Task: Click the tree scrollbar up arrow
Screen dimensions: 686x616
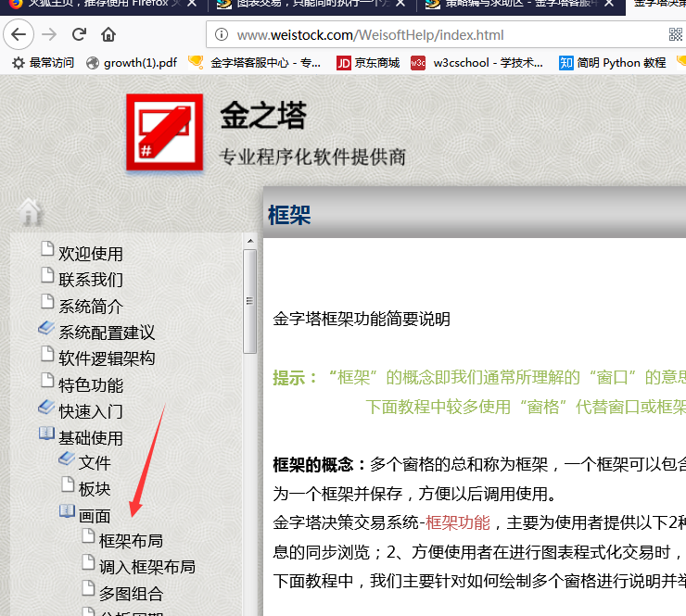Action: tap(250, 241)
